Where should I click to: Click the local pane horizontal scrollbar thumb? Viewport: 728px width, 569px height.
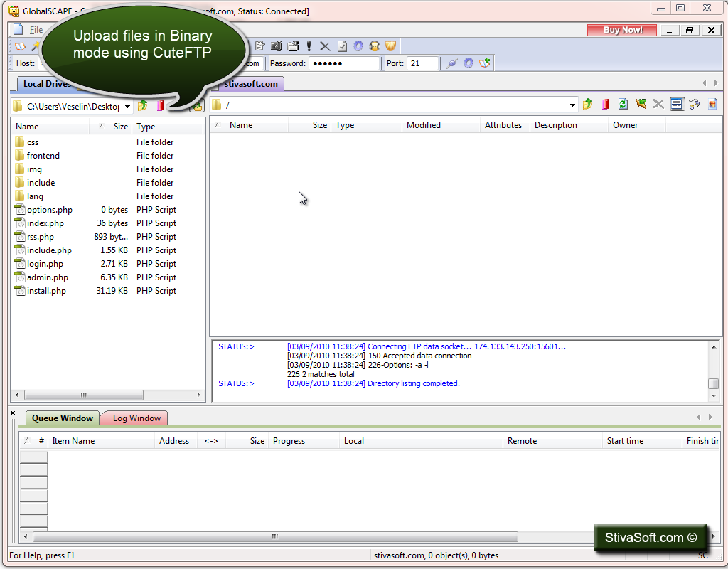click(x=84, y=395)
